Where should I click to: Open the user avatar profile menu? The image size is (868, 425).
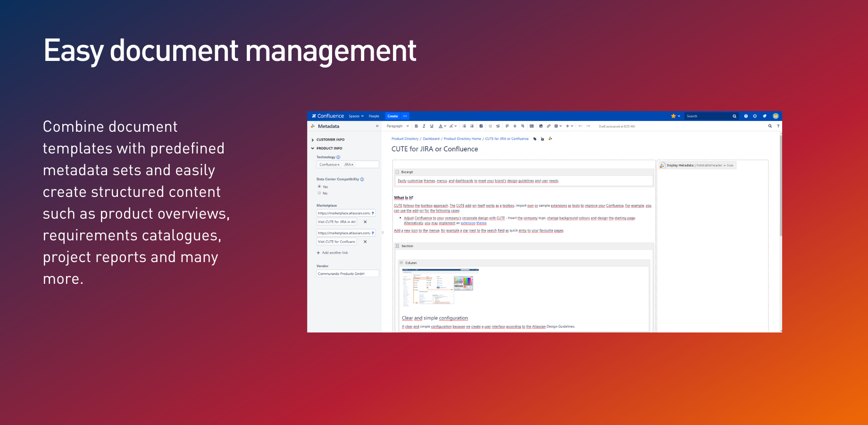tap(776, 116)
